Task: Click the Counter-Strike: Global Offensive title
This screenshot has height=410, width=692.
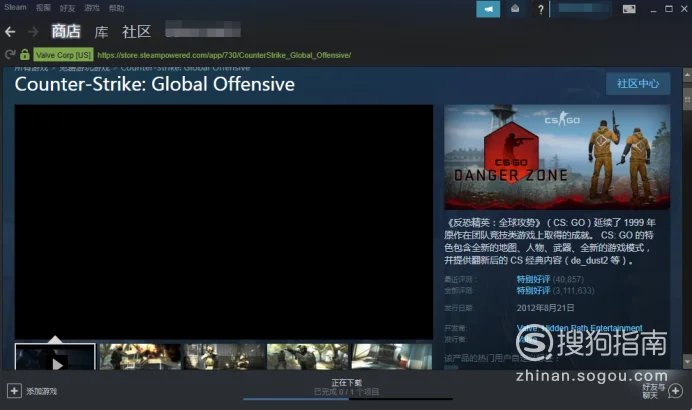Action: [154, 84]
